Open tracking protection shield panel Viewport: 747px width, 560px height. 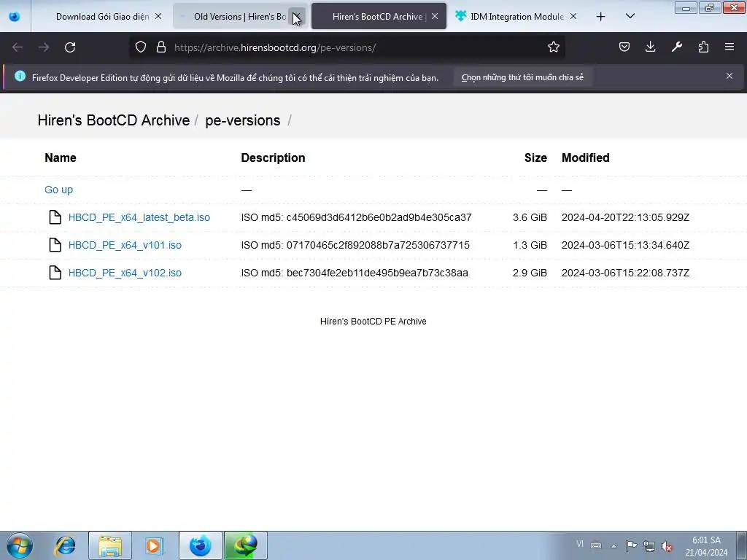pyautogui.click(x=141, y=47)
